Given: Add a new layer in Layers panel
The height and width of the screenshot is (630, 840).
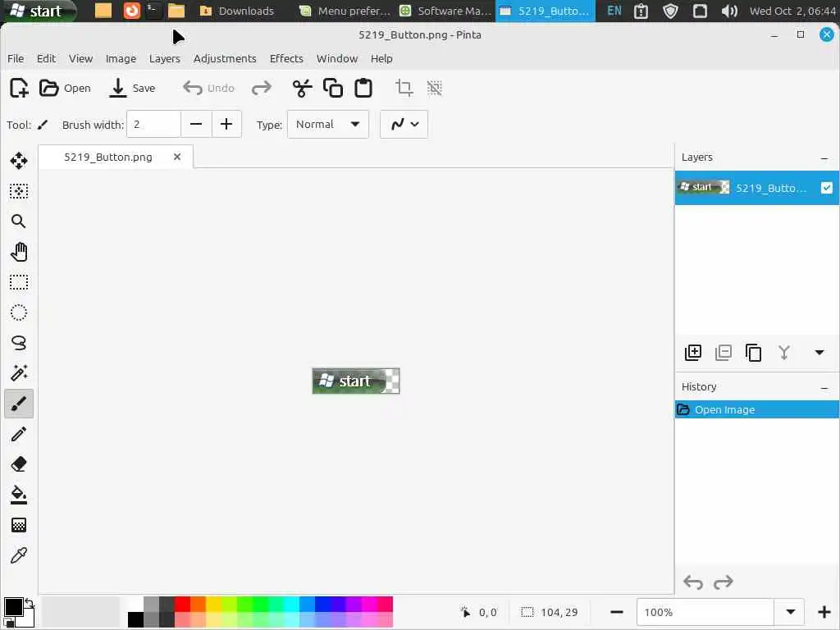Looking at the screenshot, I should pos(692,353).
